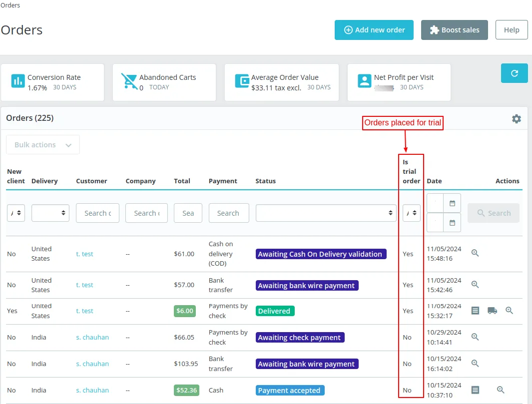This screenshot has width=532, height=404.
Task: Open the orders table settings gear
Action: point(516,118)
